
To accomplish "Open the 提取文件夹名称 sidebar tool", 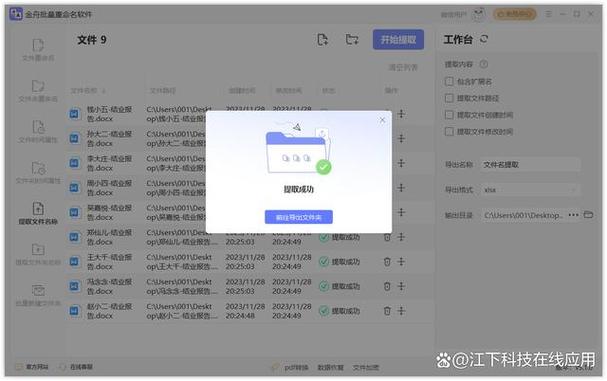I will 38,254.
